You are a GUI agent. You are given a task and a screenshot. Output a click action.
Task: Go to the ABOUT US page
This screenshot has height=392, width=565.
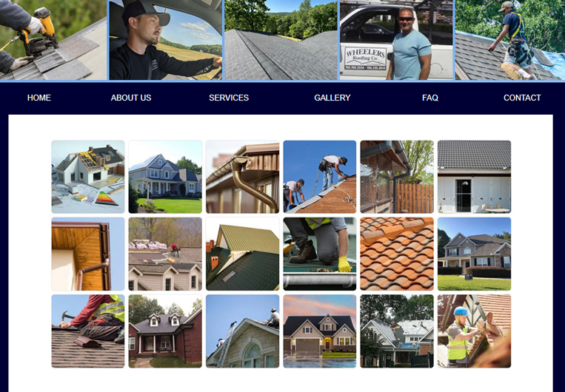pos(131,98)
